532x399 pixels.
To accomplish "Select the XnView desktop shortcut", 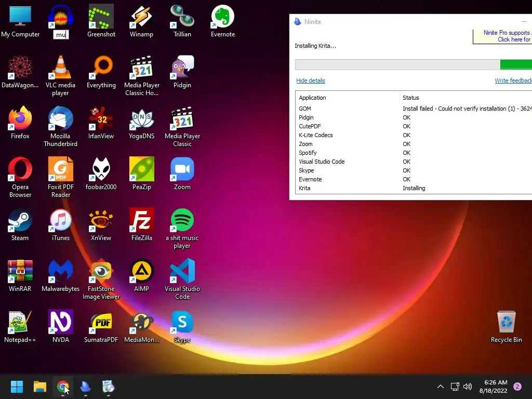I will point(101,224).
